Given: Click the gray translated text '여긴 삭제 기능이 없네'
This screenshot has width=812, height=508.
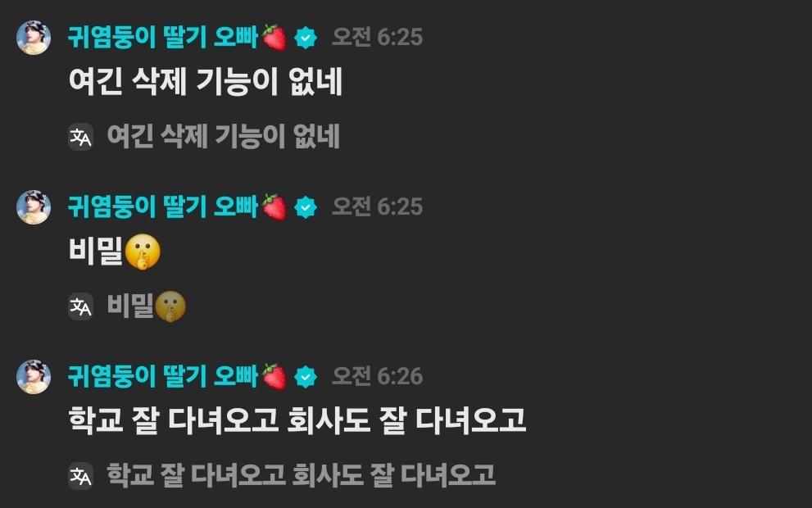Looking at the screenshot, I should pyautogui.click(x=223, y=137).
